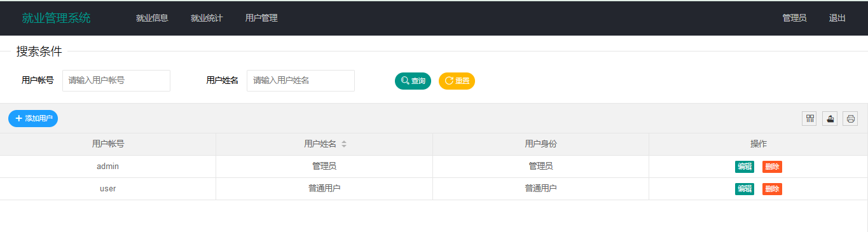This screenshot has height=232, width=868.
Task: Click 管理员 in the 用户身份 column
Action: [541, 167]
